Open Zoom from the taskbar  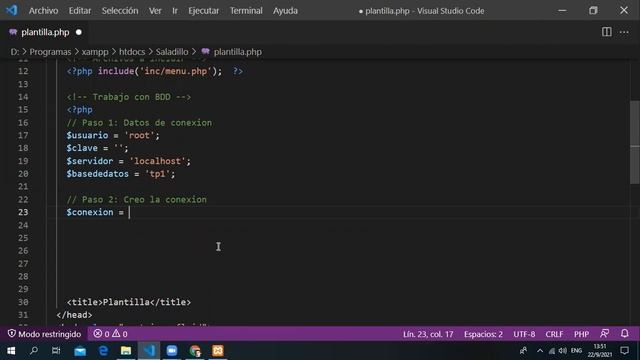(x=172, y=351)
